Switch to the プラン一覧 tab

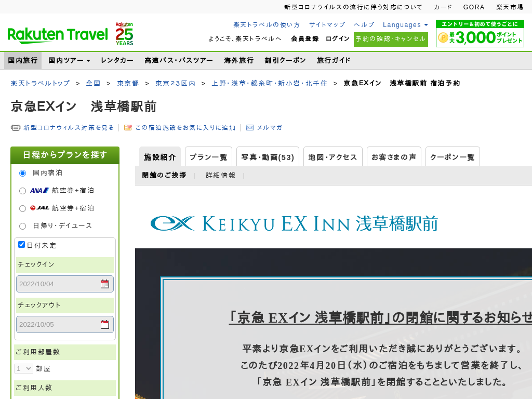(x=209, y=157)
